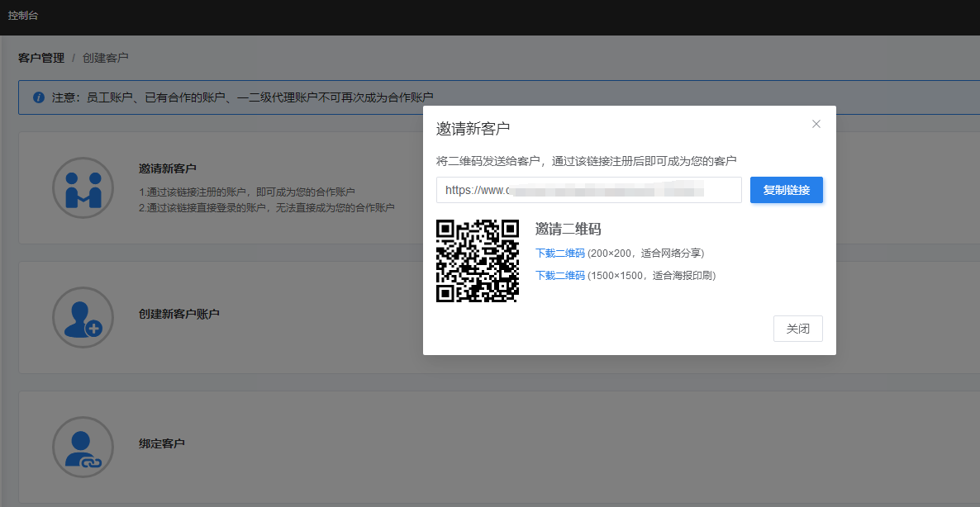The width and height of the screenshot is (980, 507).
Task: Open 客户管理 breadcrumb link
Action: tap(41, 58)
